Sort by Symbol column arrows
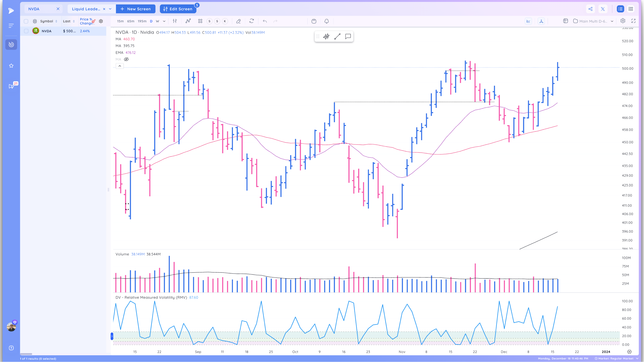The height and width of the screenshot is (362, 644). (x=56, y=21)
